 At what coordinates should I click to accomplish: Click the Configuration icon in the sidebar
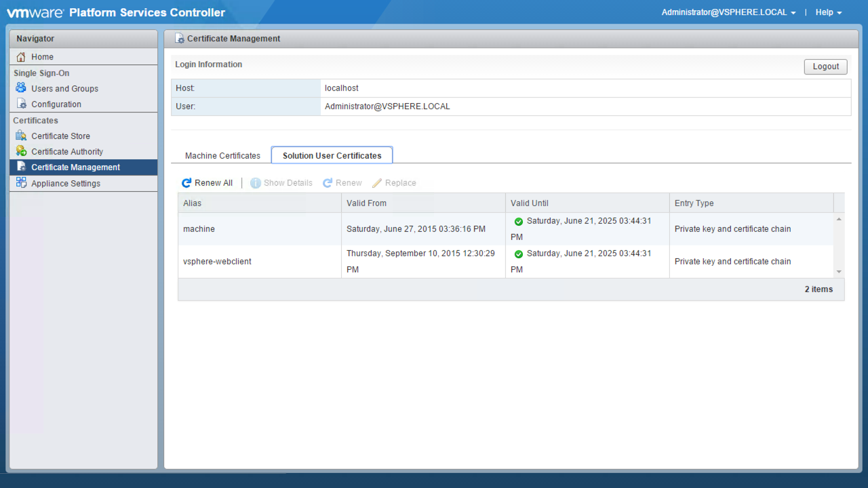click(21, 104)
